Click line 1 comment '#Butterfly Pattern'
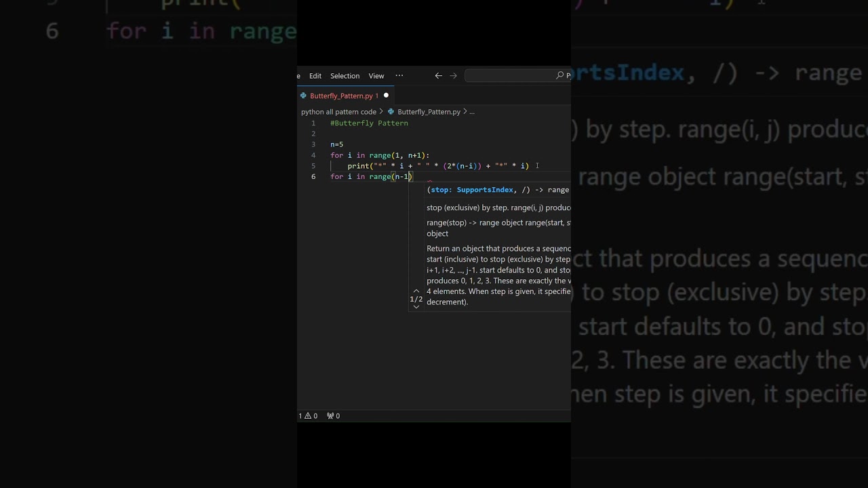 (369, 123)
